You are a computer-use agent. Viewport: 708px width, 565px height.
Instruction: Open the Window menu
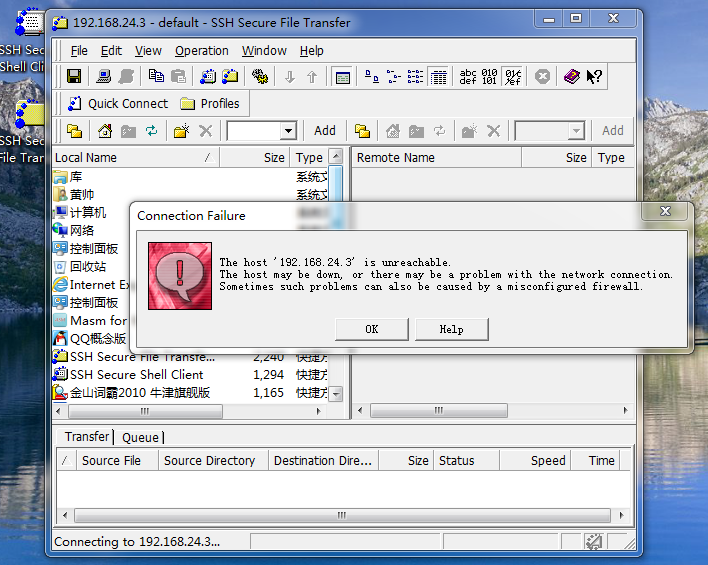click(x=264, y=51)
